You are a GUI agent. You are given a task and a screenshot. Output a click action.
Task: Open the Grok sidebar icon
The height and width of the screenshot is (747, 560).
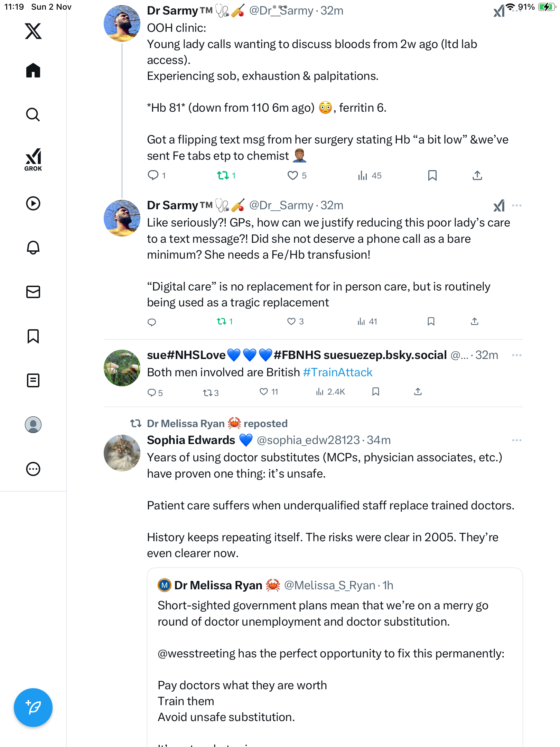pos(33,159)
